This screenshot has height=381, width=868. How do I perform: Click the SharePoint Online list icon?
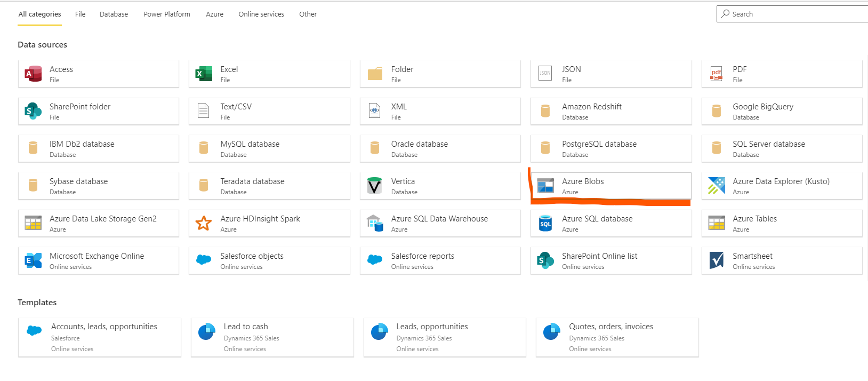coord(545,260)
